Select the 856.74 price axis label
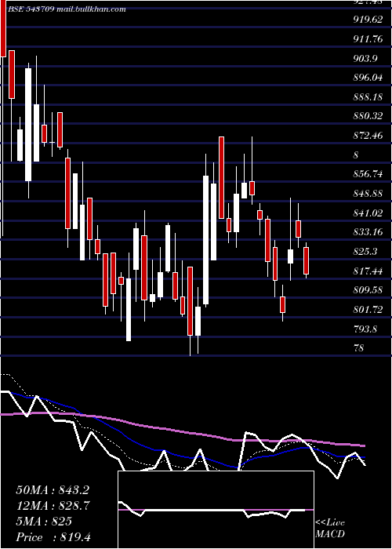392x549 pixels. (368, 174)
